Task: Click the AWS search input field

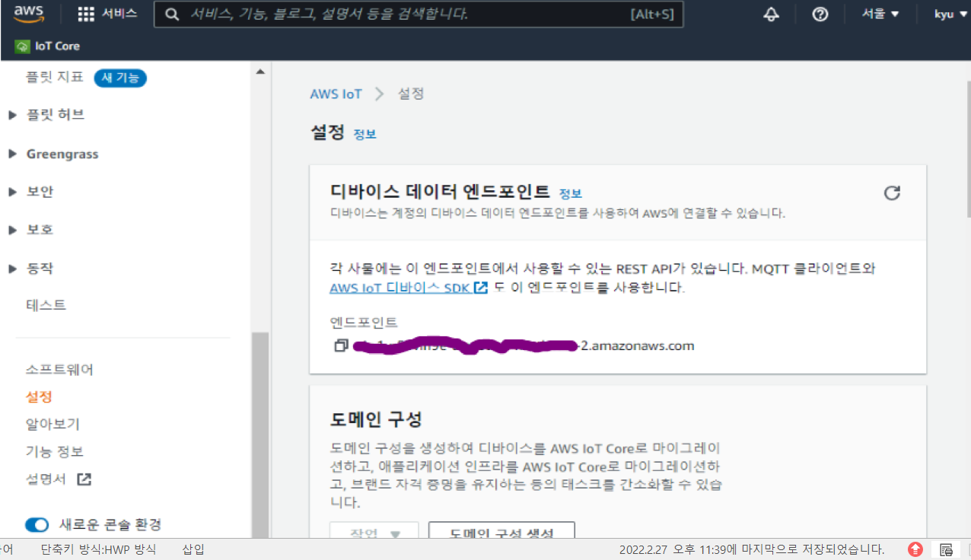Action: click(x=419, y=14)
